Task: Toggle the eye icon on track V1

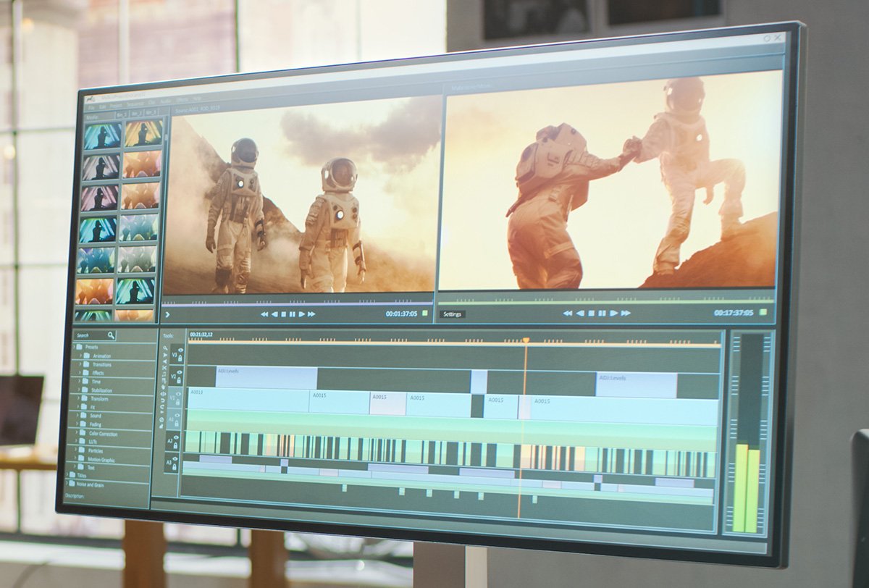Action: (x=180, y=395)
